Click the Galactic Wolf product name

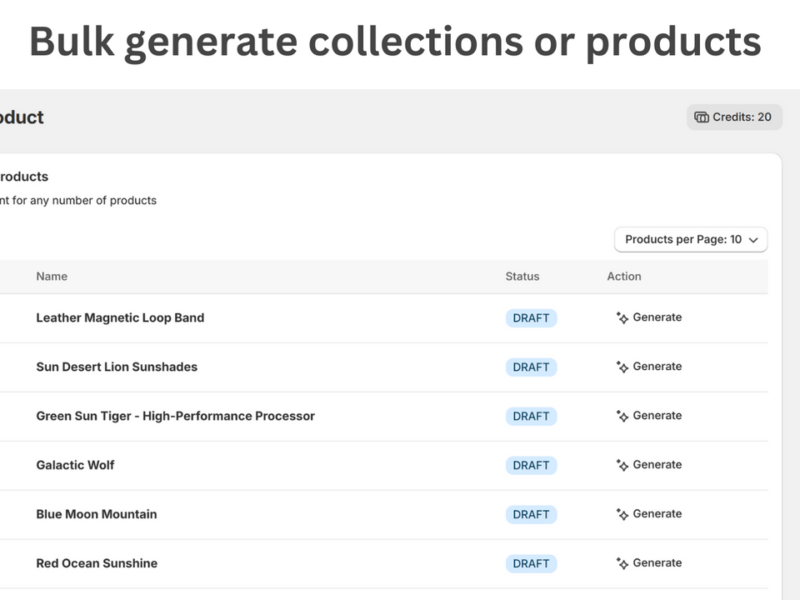pyautogui.click(x=75, y=465)
